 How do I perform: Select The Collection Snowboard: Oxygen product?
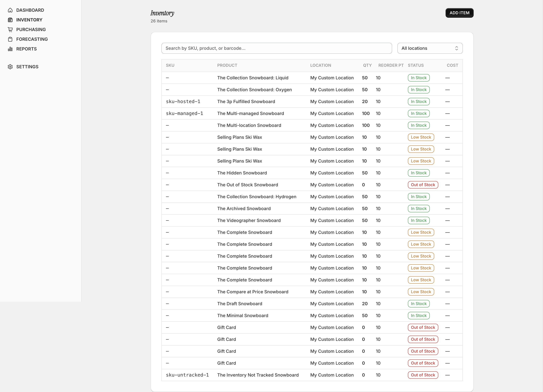click(x=254, y=90)
